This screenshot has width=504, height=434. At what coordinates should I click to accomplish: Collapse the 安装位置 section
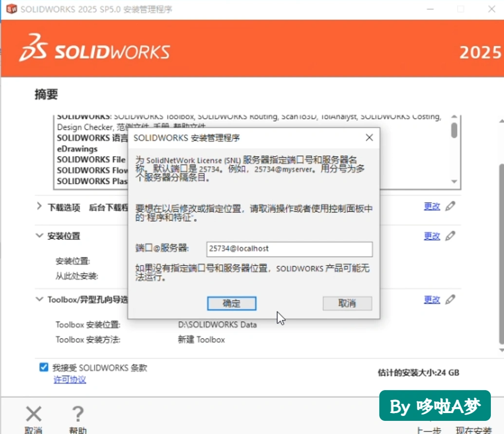pyautogui.click(x=39, y=236)
